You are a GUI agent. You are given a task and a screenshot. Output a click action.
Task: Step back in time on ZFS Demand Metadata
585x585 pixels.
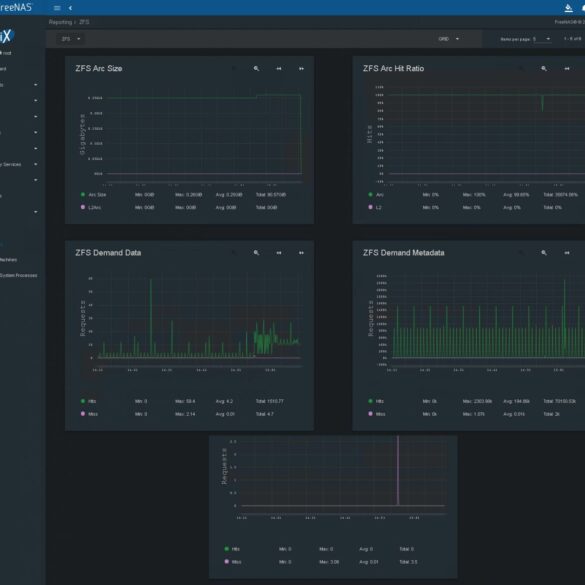(x=567, y=253)
